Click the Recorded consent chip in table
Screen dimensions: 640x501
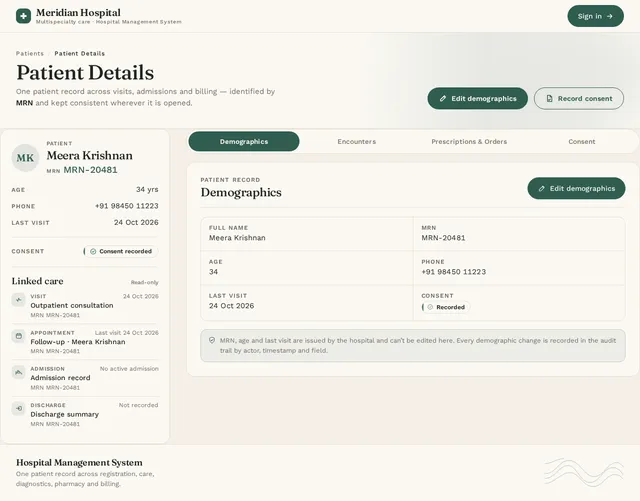pos(446,307)
